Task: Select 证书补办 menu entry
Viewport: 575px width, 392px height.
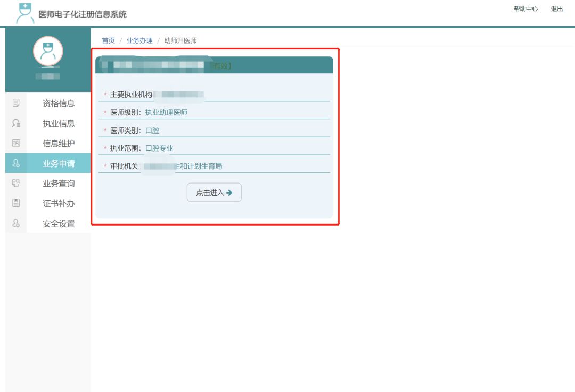Action: pyautogui.click(x=59, y=204)
